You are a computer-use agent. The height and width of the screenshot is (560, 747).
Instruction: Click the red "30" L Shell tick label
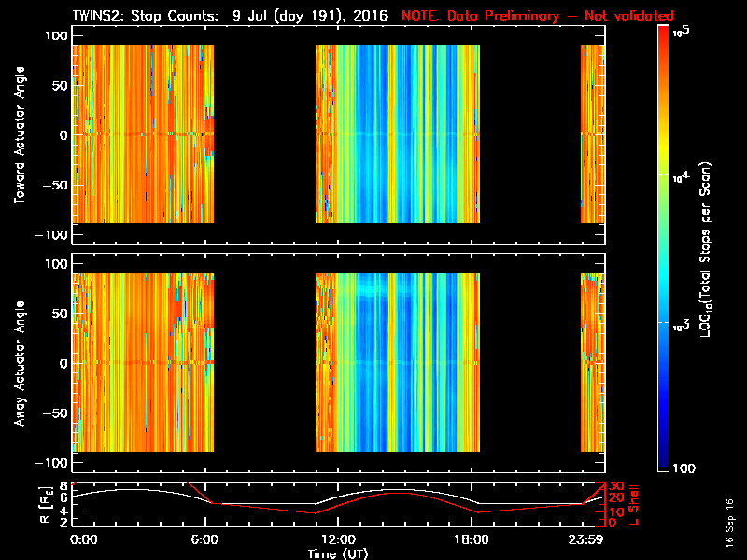tap(617, 485)
